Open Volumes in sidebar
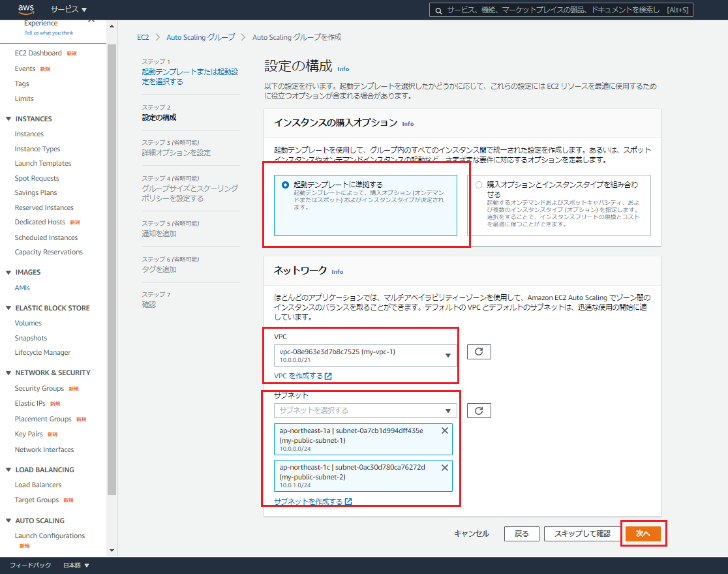The height and width of the screenshot is (574, 728). (28, 323)
